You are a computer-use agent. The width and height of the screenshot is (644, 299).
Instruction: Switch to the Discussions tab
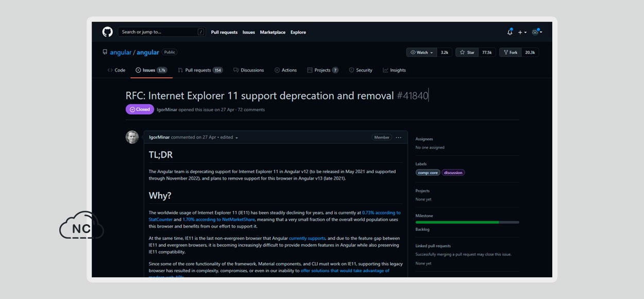pos(248,70)
